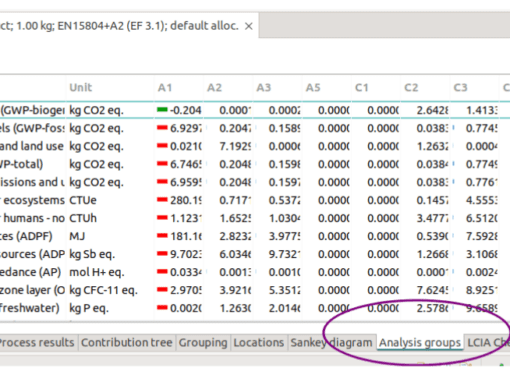Open the Grouping tab
This screenshot has height=382, width=510.
point(203,343)
